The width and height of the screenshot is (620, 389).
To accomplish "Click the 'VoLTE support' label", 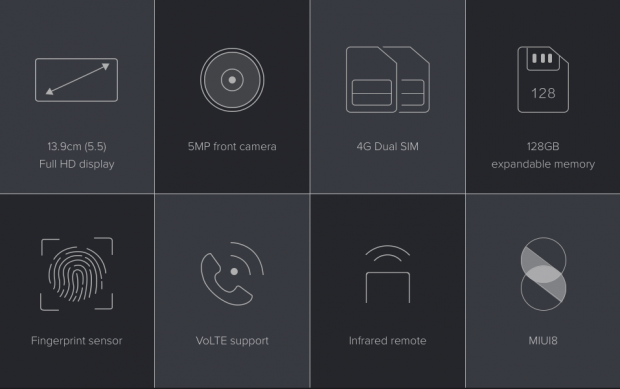I will click(232, 341).
